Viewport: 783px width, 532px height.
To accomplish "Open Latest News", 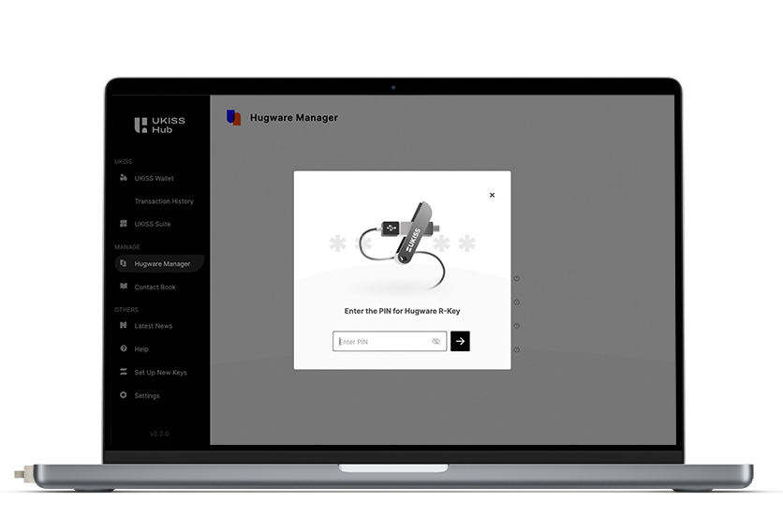I will (154, 326).
